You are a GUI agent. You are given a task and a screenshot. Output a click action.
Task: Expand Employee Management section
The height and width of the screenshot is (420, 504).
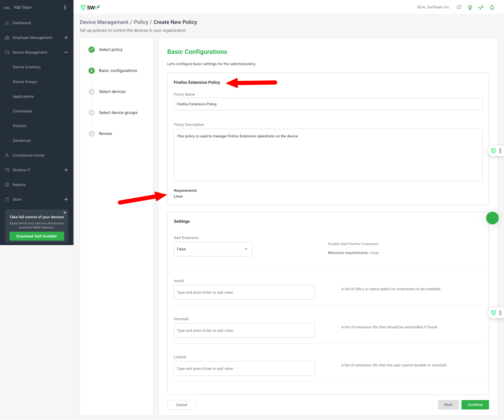[x=66, y=38]
